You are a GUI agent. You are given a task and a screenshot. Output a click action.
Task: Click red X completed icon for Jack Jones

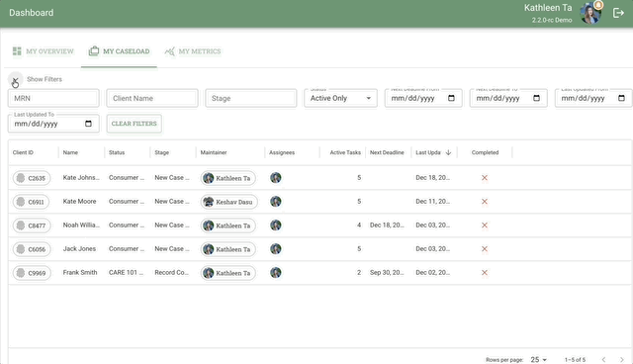(x=485, y=249)
